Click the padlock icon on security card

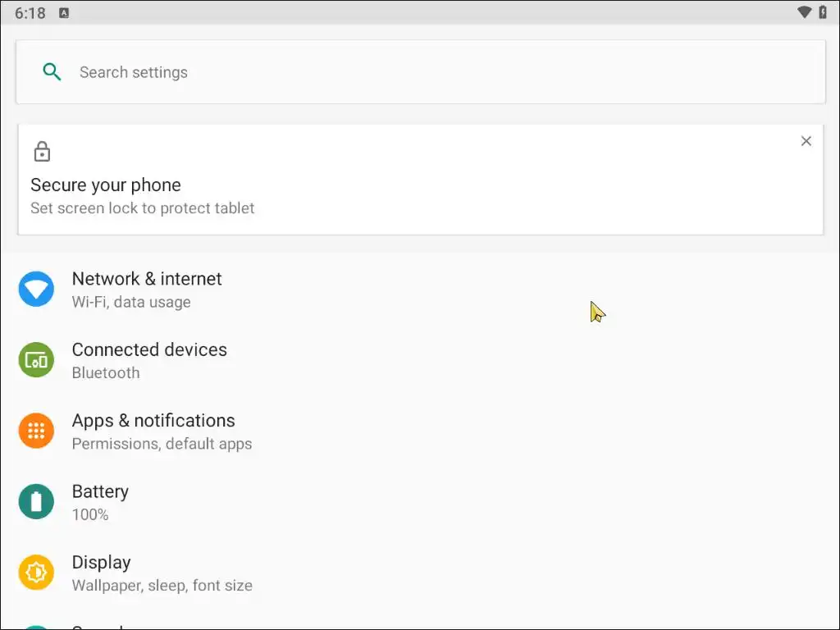[42, 152]
